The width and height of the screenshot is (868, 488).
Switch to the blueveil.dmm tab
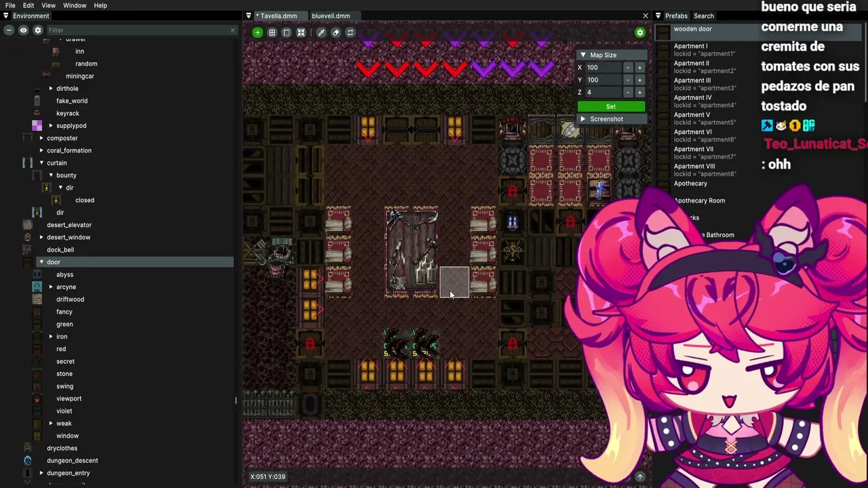click(331, 16)
